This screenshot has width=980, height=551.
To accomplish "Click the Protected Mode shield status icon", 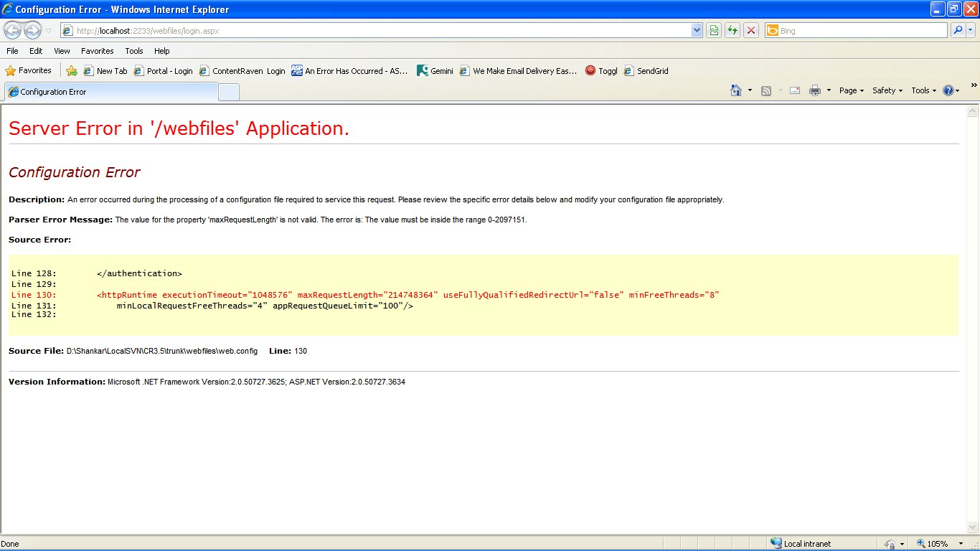I will tap(890, 544).
